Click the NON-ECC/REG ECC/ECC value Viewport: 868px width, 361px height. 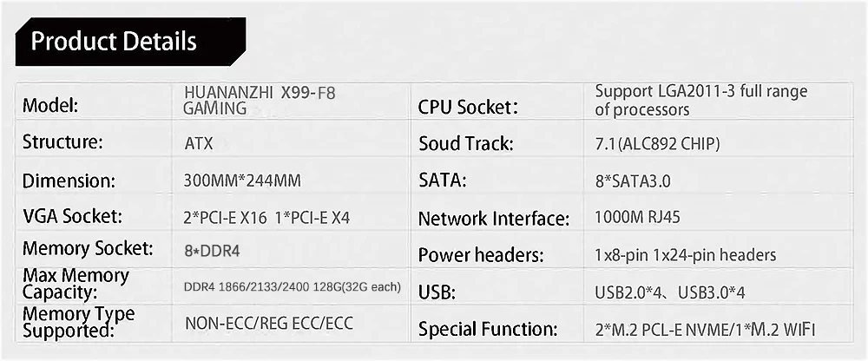(269, 323)
